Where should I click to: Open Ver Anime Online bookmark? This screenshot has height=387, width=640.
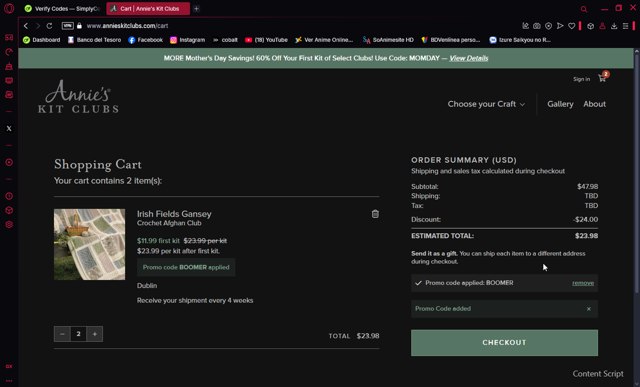(x=324, y=40)
